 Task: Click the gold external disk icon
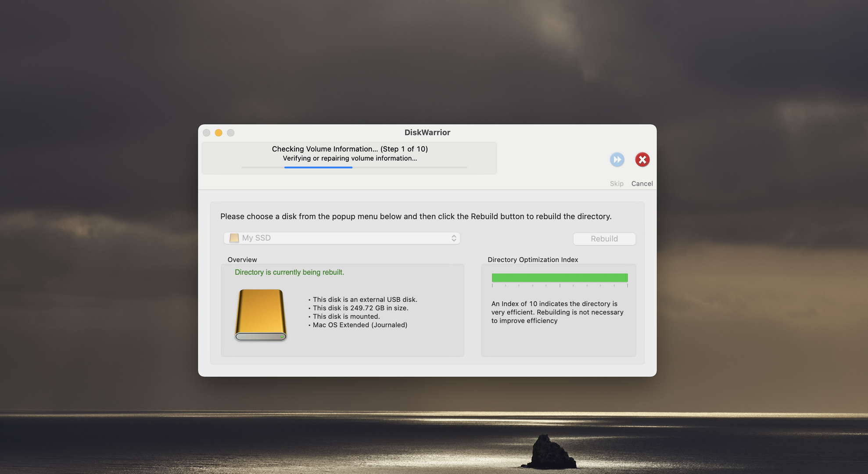tap(261, 315)
